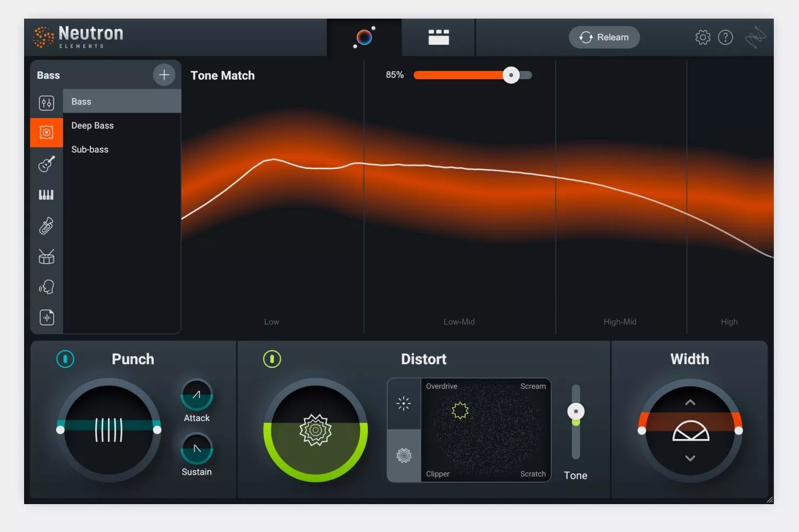Click the iZotope logo icon
This screenshot has width=799, height=532.
pos(755,37)
